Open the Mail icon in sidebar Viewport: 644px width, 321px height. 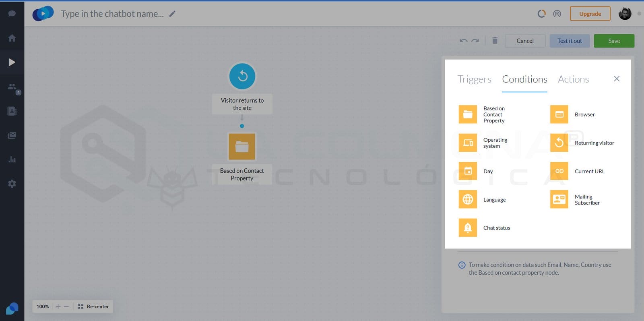(x=12, y=135)
